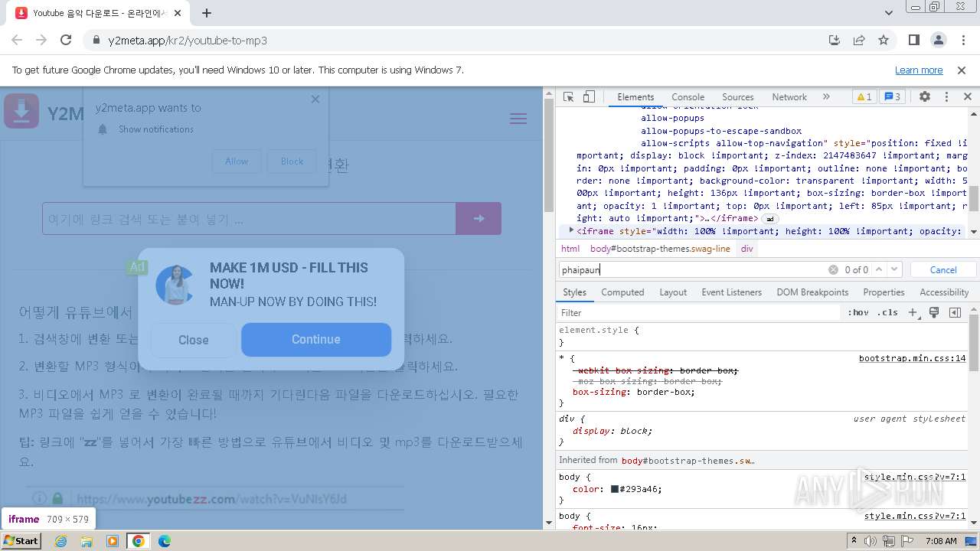Select the html breadcrumb
Screen dimensions: 980x551
coord(570,249)
